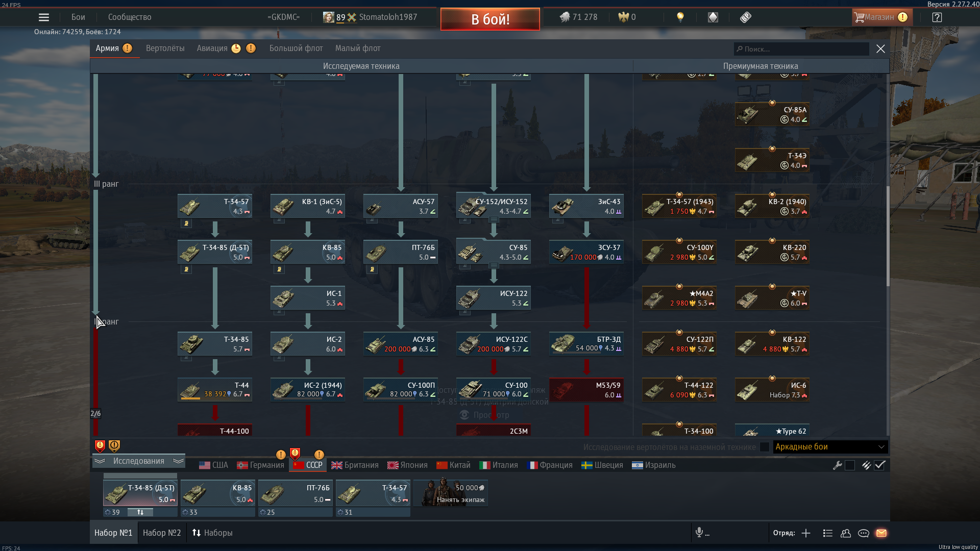The height and width of the screenshot is (551, 980).
Task: Open the hamburger main menu
Action: click(x=44, y=17)
